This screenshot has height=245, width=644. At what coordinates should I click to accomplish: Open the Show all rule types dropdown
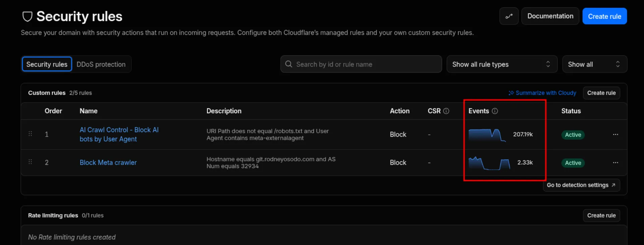click(x=502, y=64)
